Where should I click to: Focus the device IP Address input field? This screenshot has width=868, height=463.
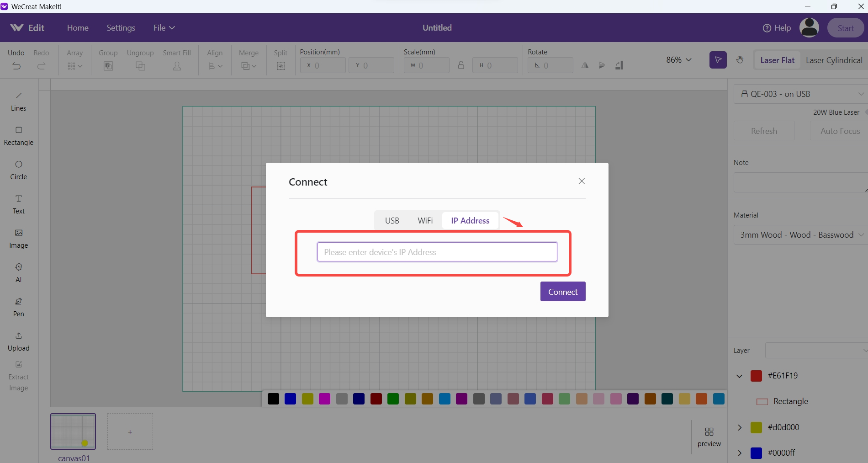coord(437,252)
